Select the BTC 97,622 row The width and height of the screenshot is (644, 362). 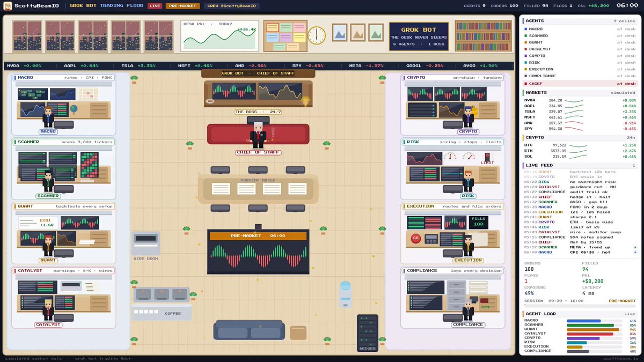point(579,145)
